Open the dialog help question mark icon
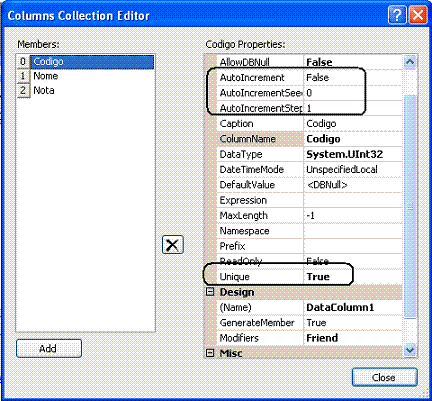Screen dimensions: 432x401 coord(397,15)
